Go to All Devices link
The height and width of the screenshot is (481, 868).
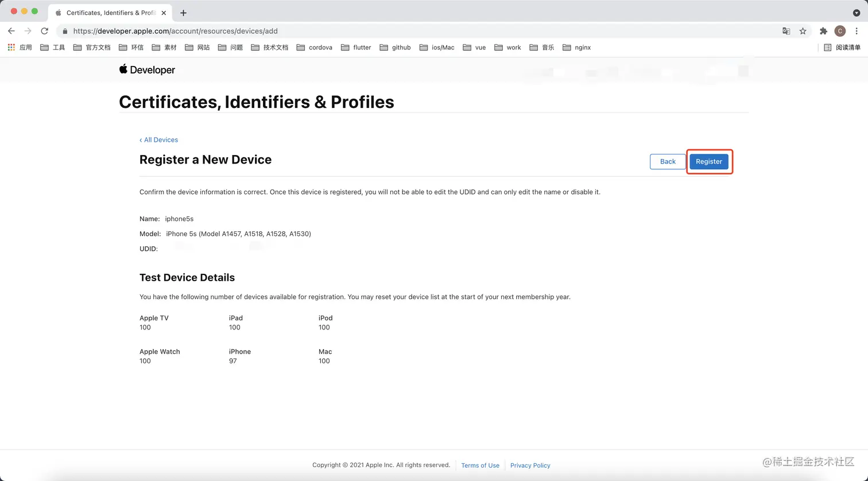coord(158,140)
